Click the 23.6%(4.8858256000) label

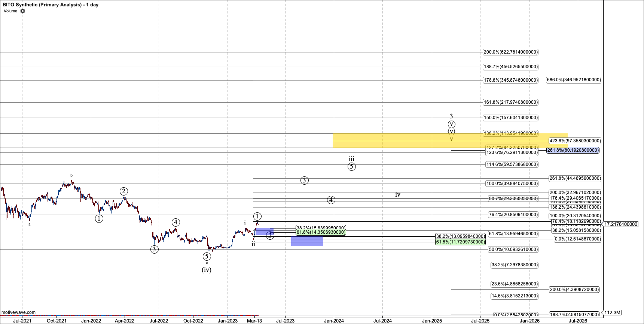[515, 284]
